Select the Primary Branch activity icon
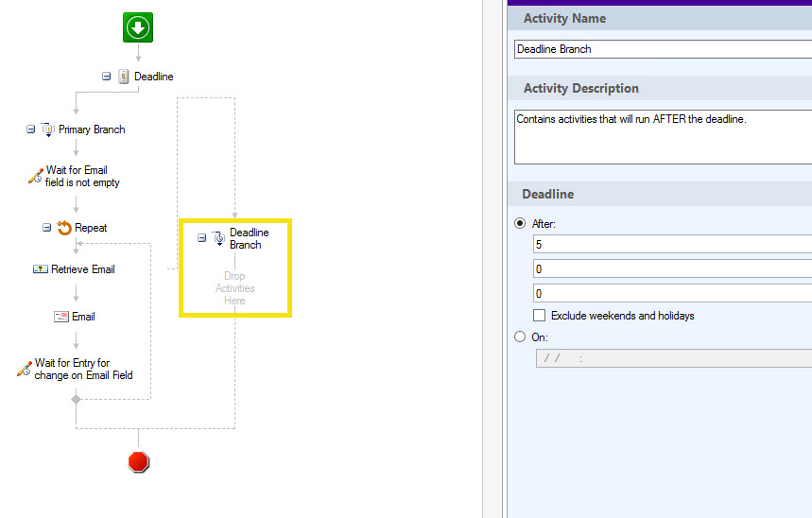Viewport: 812px width, 518px height. (47, 129)
